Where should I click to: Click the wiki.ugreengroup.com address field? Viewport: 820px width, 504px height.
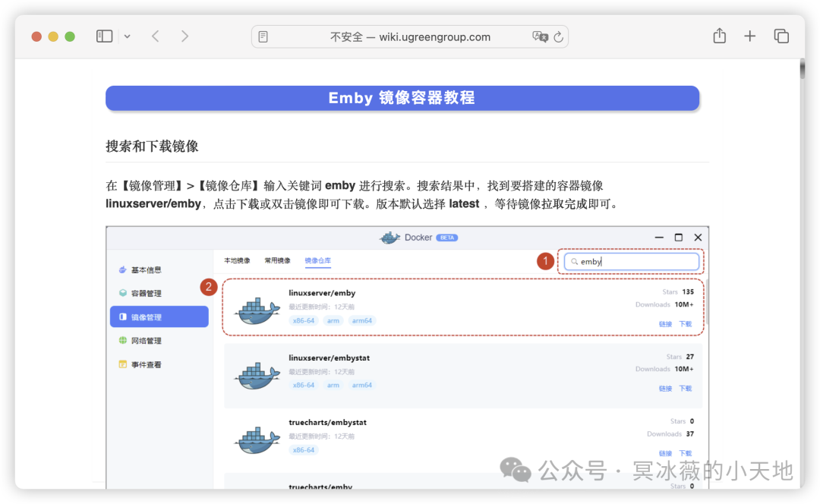point(410,36)
